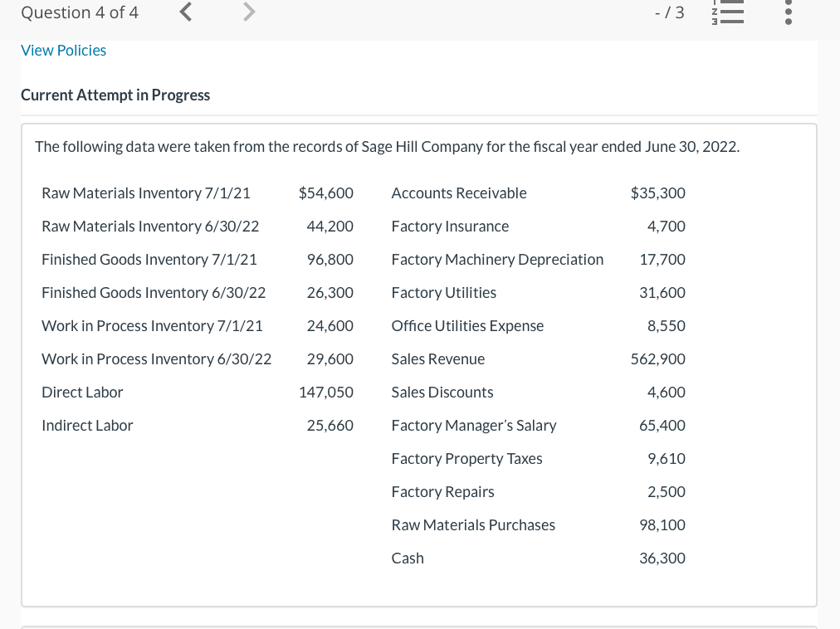Screen dimensions: 840x629
Task: Click Finished Goods Inventory 7/1/21 label
Action: 149,259
